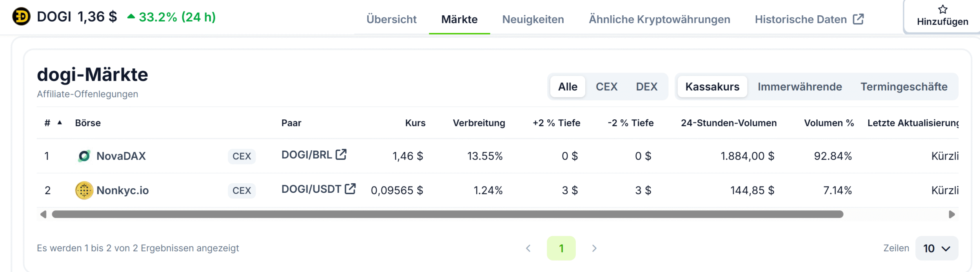
Task: Click the DOGI coin logo icon
Action: point(21,17)
